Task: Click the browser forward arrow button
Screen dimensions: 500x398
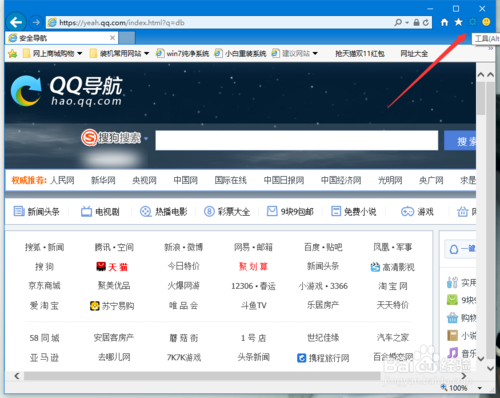Action: (35, 23)
